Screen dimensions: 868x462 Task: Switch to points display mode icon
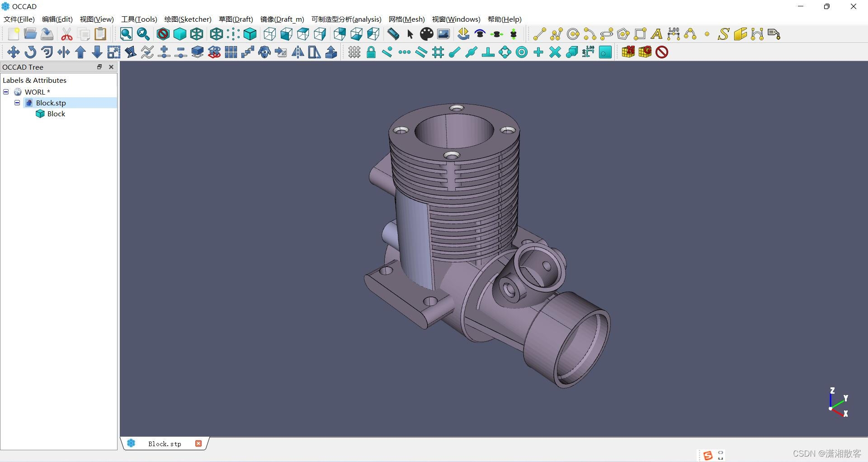[233, 34]
